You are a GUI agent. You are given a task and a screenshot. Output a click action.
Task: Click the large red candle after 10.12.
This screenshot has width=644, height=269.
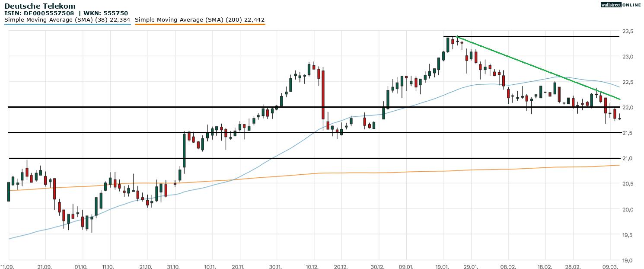tap(323, 94)
